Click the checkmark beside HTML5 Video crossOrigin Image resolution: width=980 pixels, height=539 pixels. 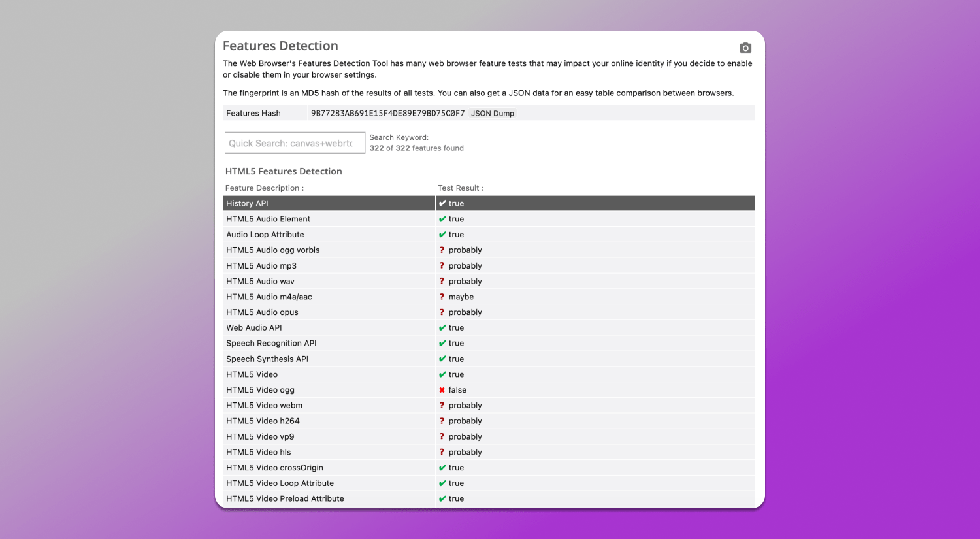tap(444, 467)
